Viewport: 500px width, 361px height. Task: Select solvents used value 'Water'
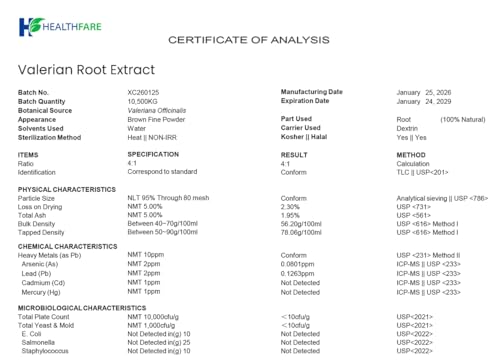(x=136, y=128)
